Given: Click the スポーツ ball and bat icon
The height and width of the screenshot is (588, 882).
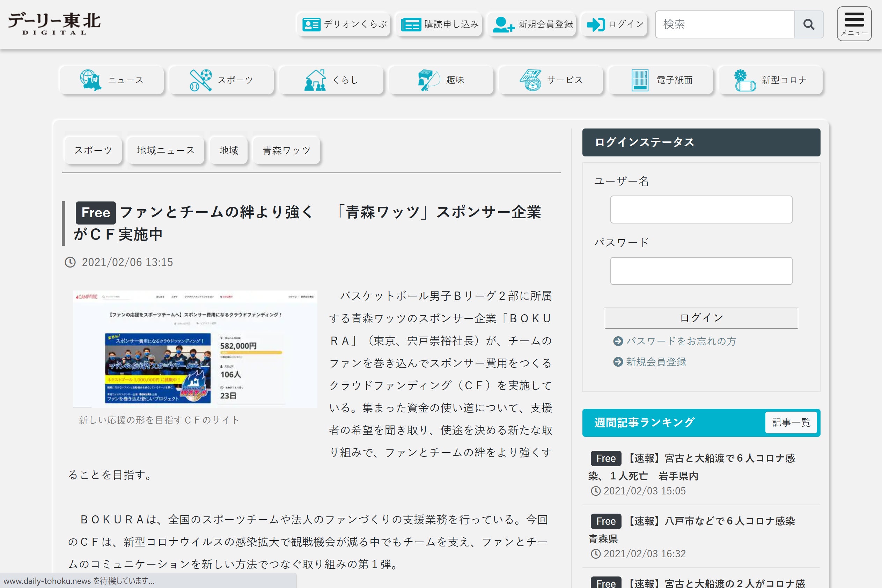Looking at the screenshot, I should click(201, 80).
